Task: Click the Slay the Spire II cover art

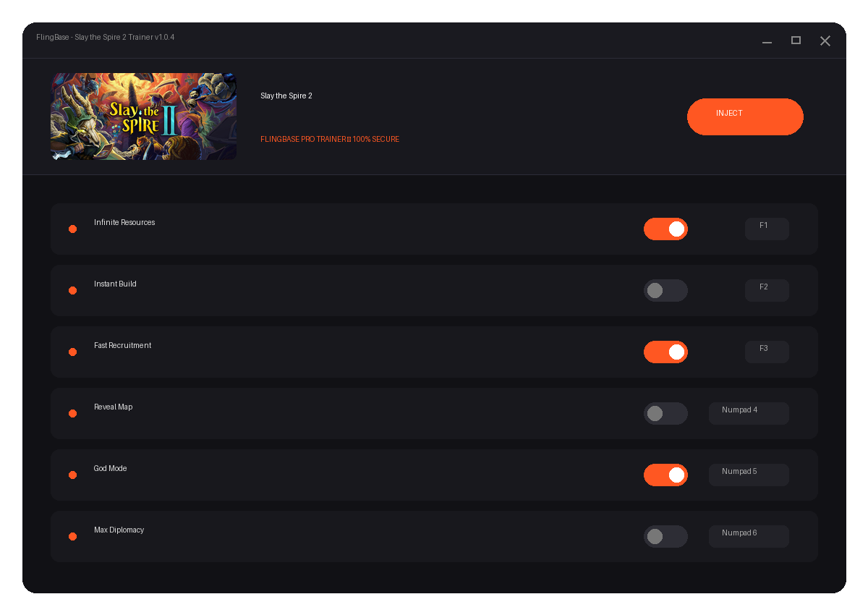Action: pyautogui.click(x=144, y=116)
